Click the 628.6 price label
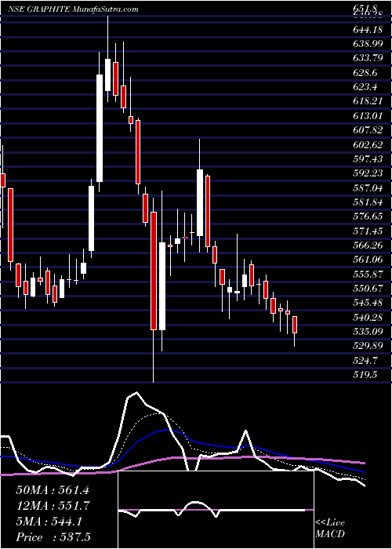392x549 pixels. pyautogui.click(x=367, y=72)
